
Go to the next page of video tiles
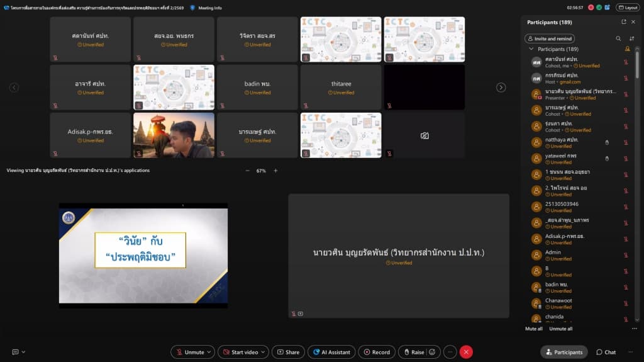tap(501, 88)
